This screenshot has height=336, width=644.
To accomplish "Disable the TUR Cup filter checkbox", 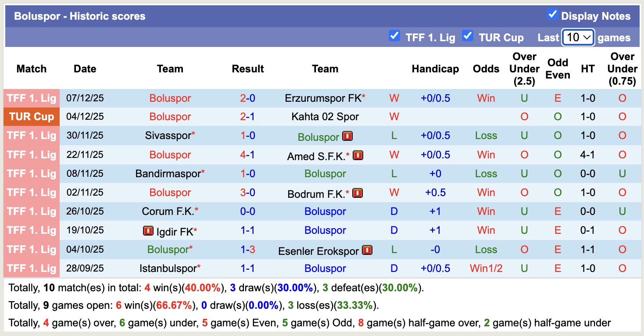I will [467, 37].
